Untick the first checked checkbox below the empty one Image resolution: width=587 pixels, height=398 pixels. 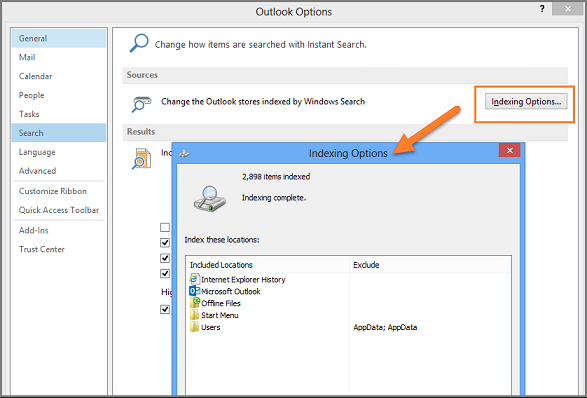point(165,243)
